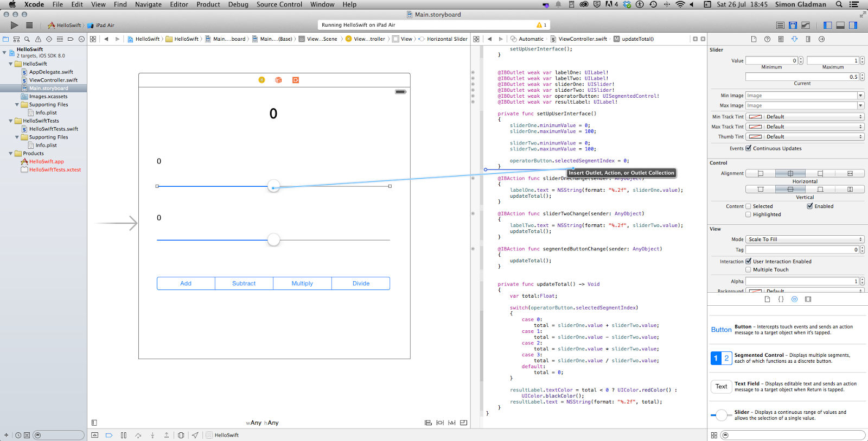This screenshot has height=441, width=868.
Task: Click the Thumb Tint color swatch
Action: click(755, 137)
